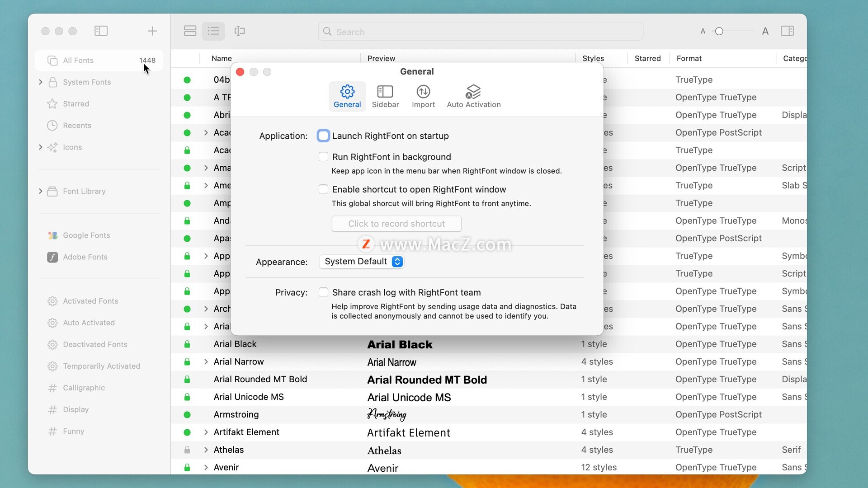Sort by the Format column header
This screenshot has width=868, height=488.
[689, 58]
